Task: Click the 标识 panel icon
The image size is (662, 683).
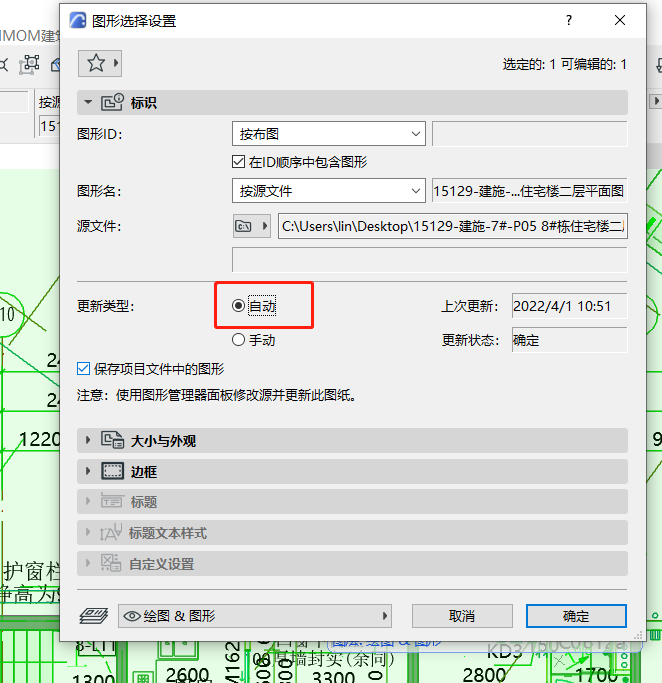Action: tap(112, 102)
